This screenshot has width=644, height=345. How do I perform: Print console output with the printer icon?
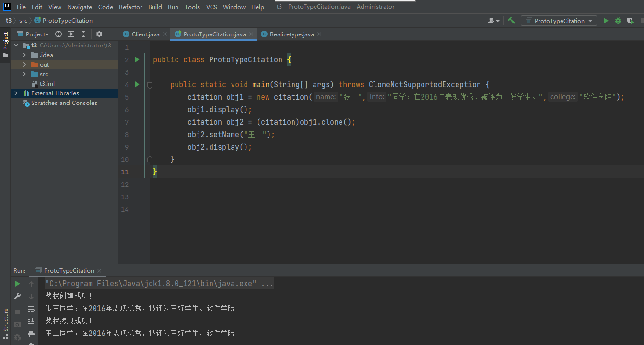coord(31,334)
